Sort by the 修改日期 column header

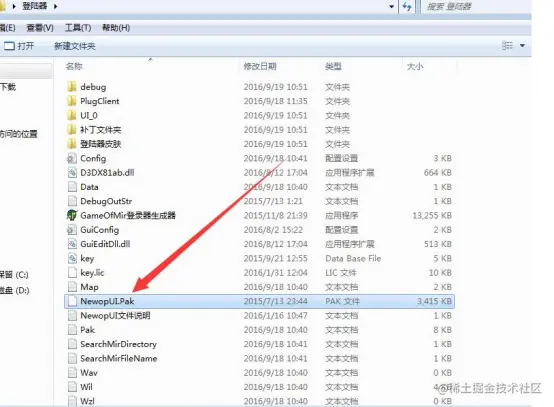[x=260, y=66]
